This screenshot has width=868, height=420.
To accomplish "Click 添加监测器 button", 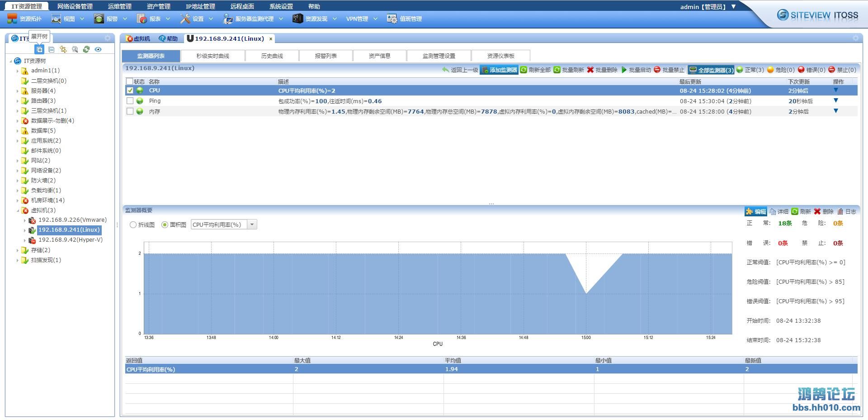I will [499, 70].
